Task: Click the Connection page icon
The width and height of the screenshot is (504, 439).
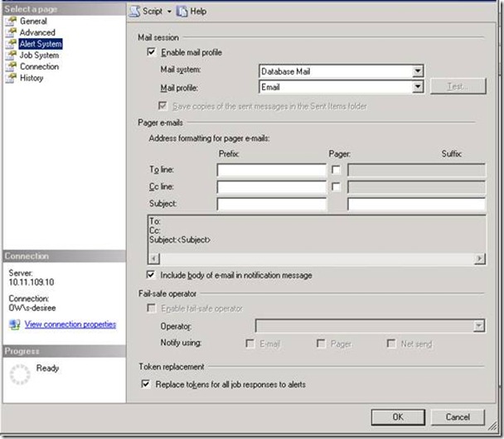Action: 11,66
